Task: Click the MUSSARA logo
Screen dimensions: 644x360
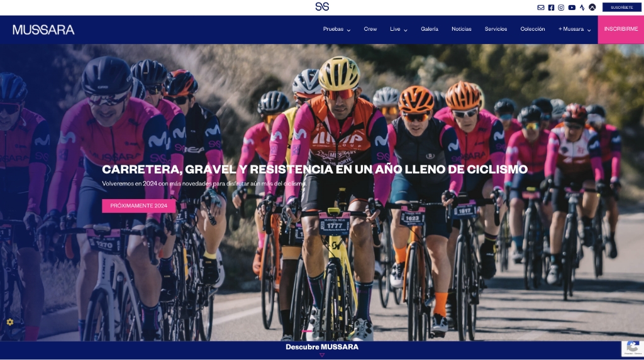Action: pos(43,30)
